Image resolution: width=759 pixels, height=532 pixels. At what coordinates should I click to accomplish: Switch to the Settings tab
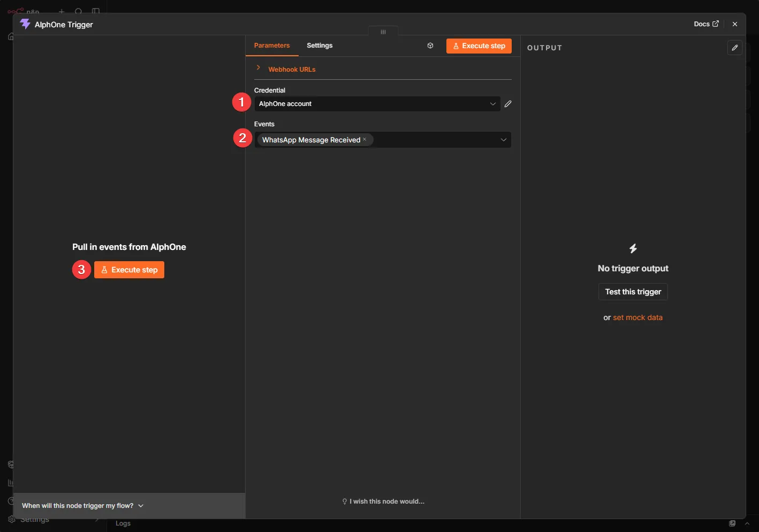320,45
